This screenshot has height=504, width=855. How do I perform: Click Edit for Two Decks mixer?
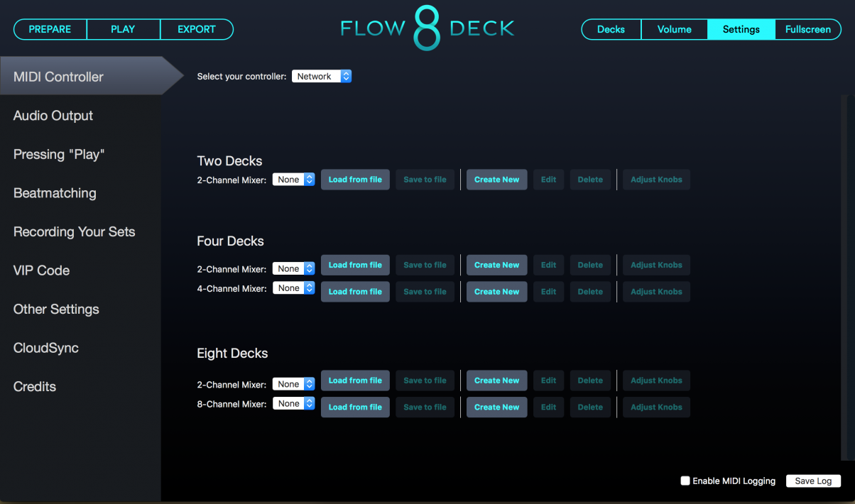coord(549,180)
